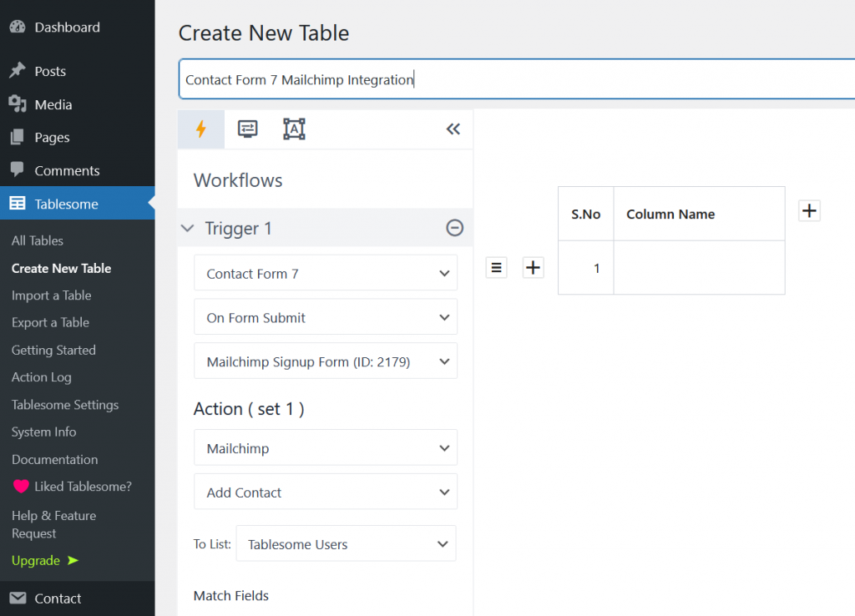The height and width of the screenshot is (616, 855).
Task: Open Help & Feature Request link
Action: point(53,524)
